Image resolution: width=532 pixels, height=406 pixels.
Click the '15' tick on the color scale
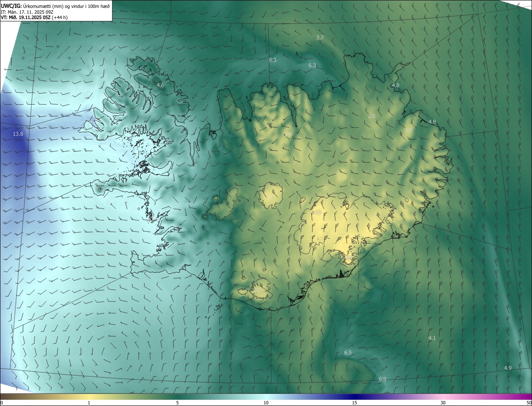point(355,403)
